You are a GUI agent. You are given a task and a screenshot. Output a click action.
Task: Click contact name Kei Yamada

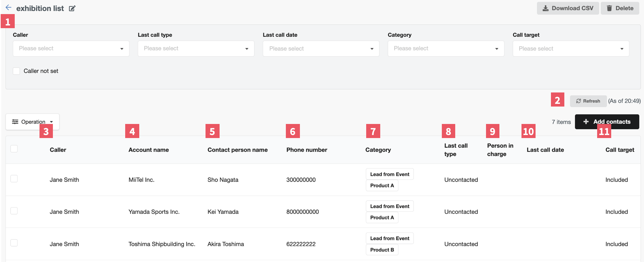223,212
